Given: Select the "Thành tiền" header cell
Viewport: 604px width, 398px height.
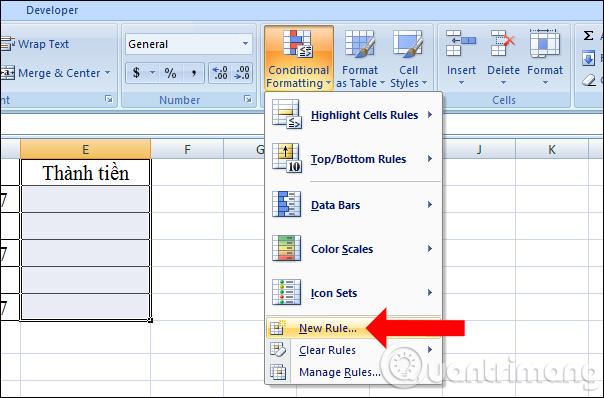Looking at the screenshot, I should point(86,173).
